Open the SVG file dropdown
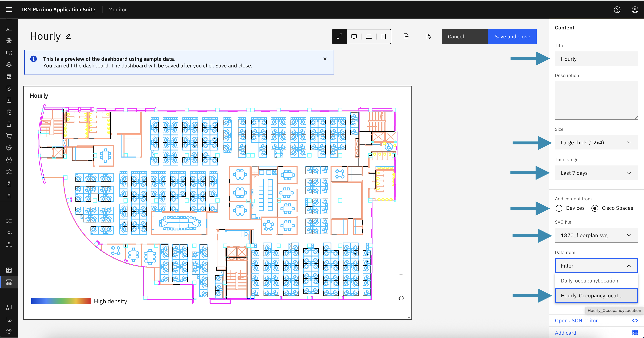The image size is (644, 338). point(596,235)
